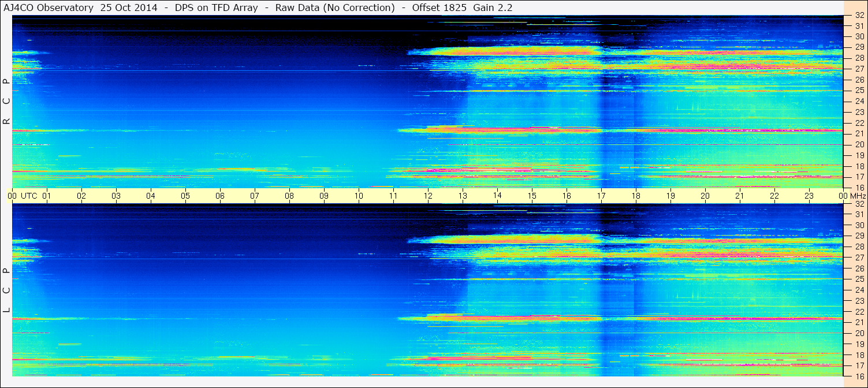Select LCP panel's 28 MHz frequency label

tap(859, 247)
